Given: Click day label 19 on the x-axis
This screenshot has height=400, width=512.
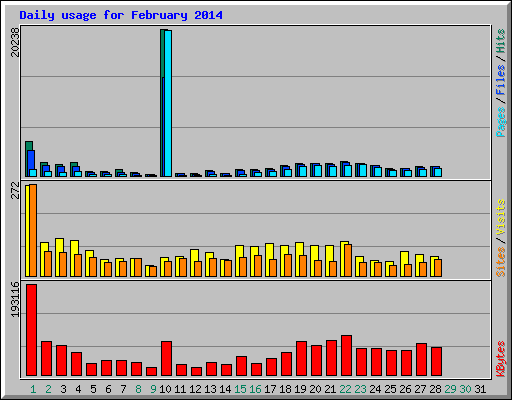Looking at the screenshot, I should (300, 389).
